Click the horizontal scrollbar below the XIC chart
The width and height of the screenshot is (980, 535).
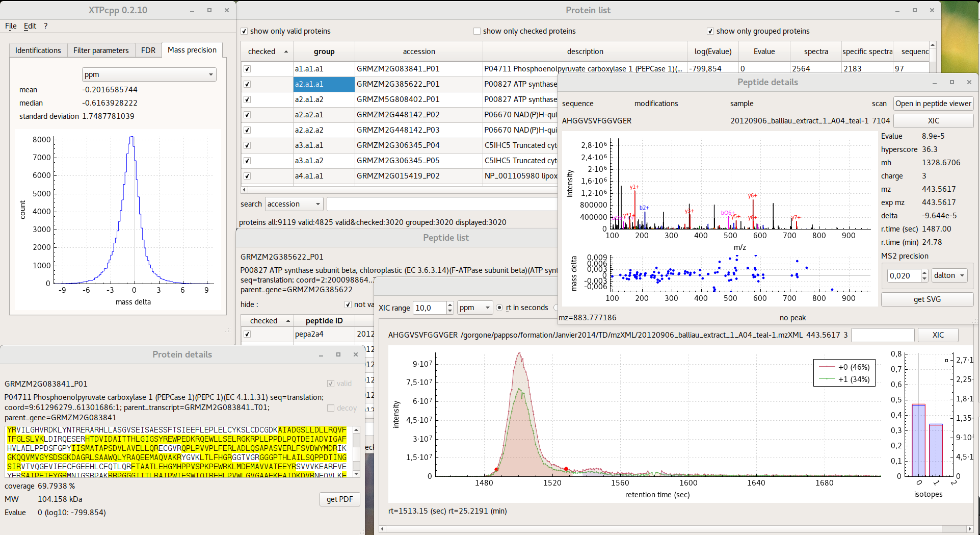click(673, 529)
